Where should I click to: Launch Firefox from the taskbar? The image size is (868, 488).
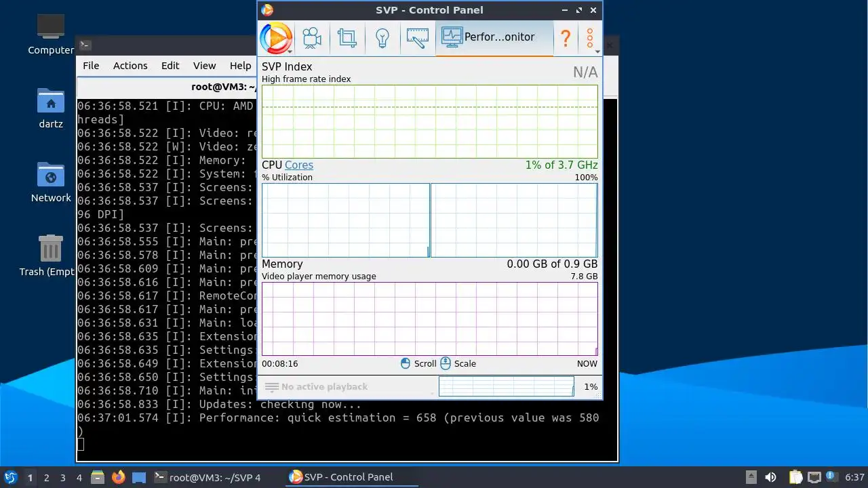click(119, 477)
